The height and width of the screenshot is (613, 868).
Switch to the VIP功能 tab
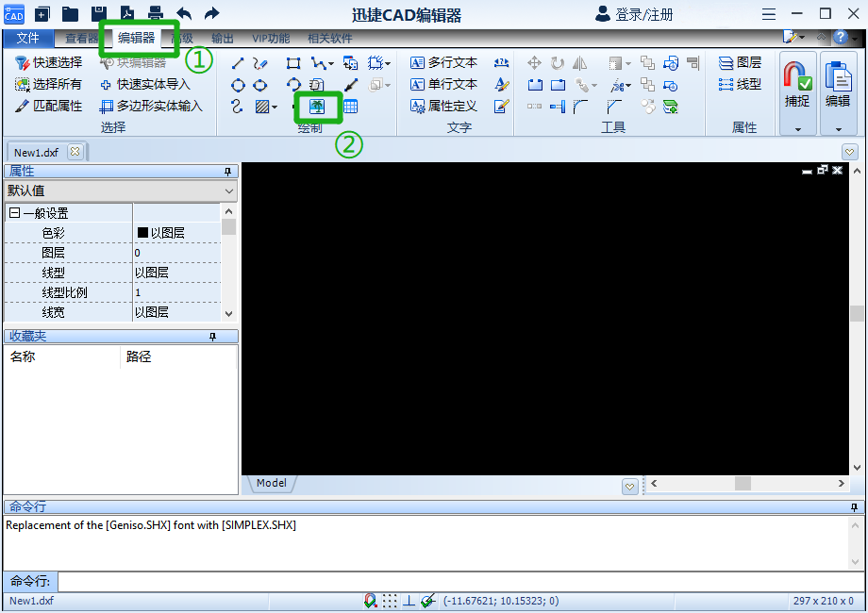point(272,38)
